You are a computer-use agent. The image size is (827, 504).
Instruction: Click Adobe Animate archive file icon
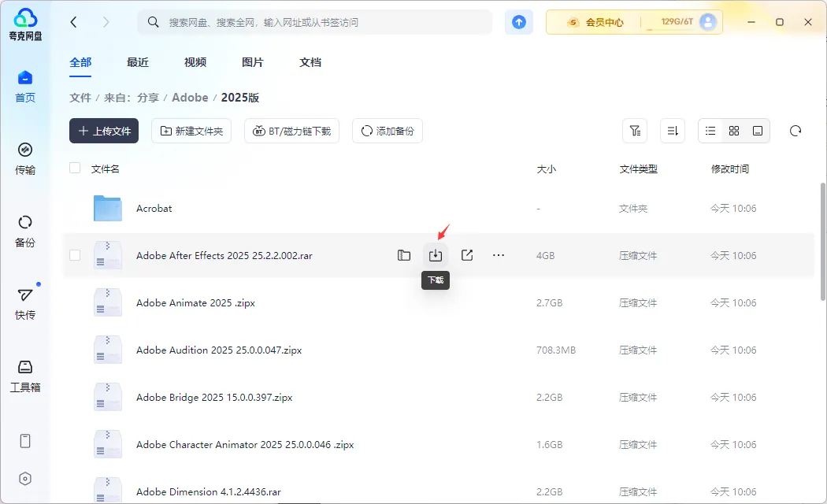click(108, 302)
